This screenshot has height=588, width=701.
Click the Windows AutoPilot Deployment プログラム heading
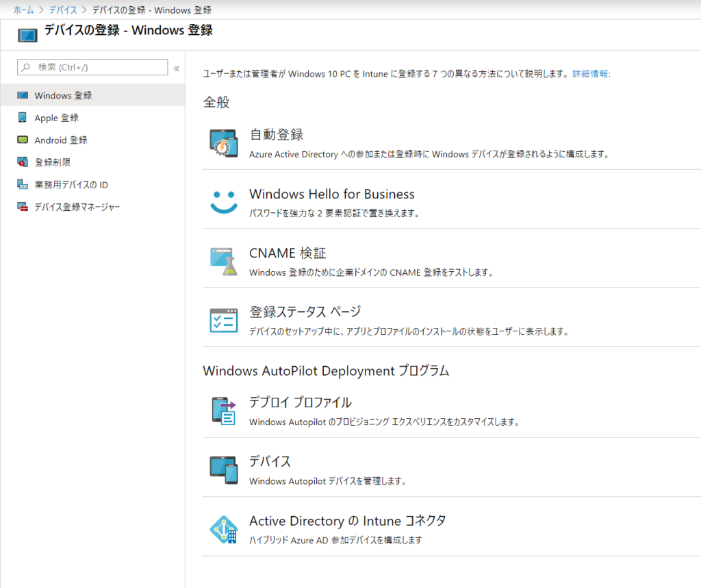pyautogui.click(x=326, y=371)
